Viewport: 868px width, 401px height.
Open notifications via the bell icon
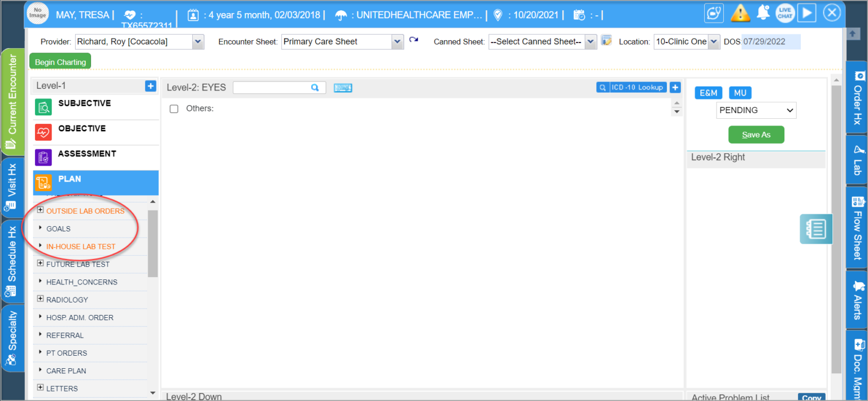pos(763,12)
